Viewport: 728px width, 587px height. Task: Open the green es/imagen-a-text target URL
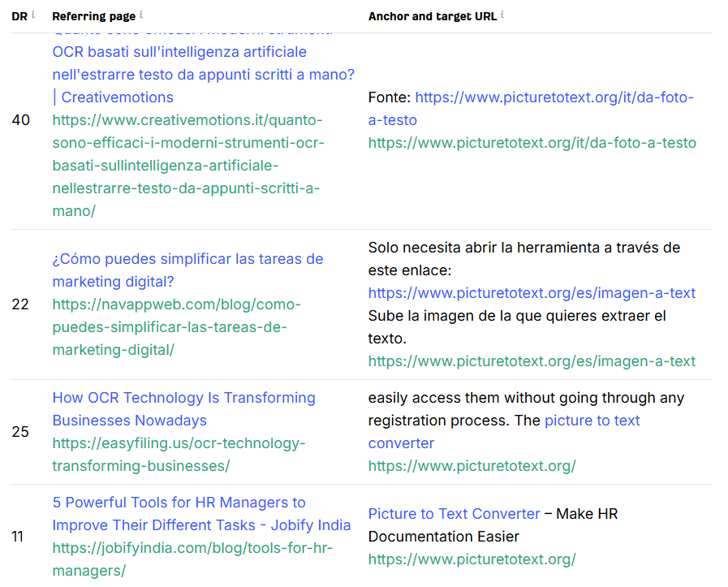click(x=532, y=361)
